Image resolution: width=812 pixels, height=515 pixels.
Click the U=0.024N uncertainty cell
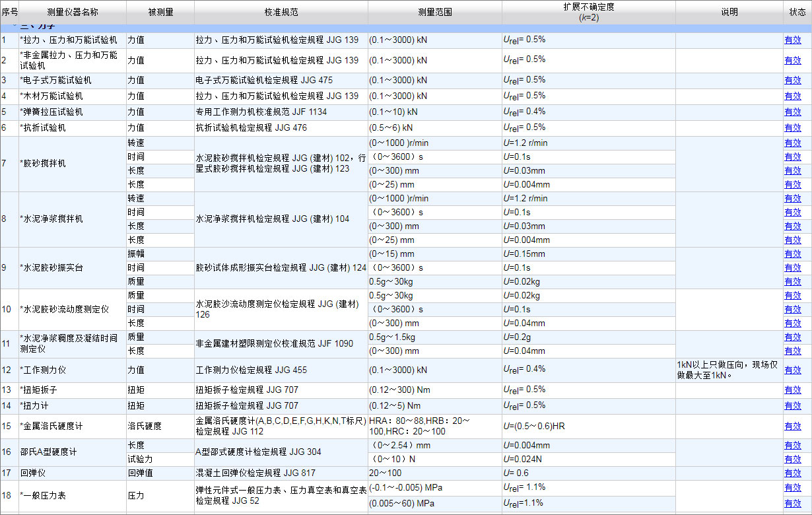[x=588, y=460]
